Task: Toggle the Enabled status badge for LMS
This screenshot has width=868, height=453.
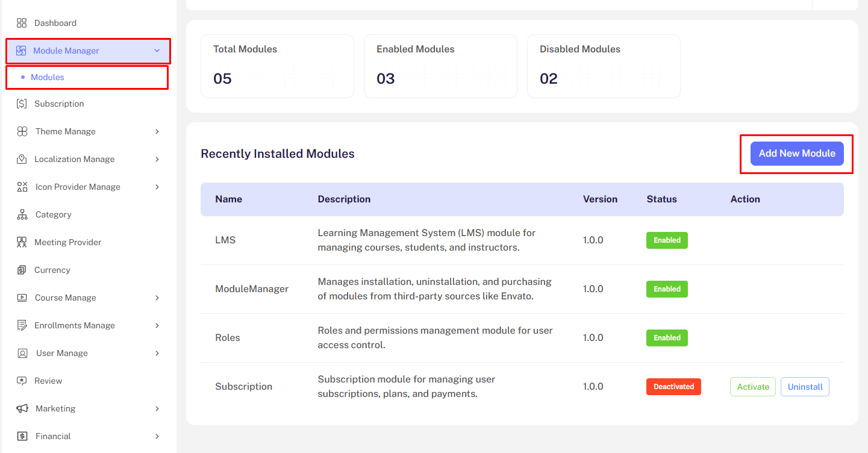Action: (x=667, y=240)
